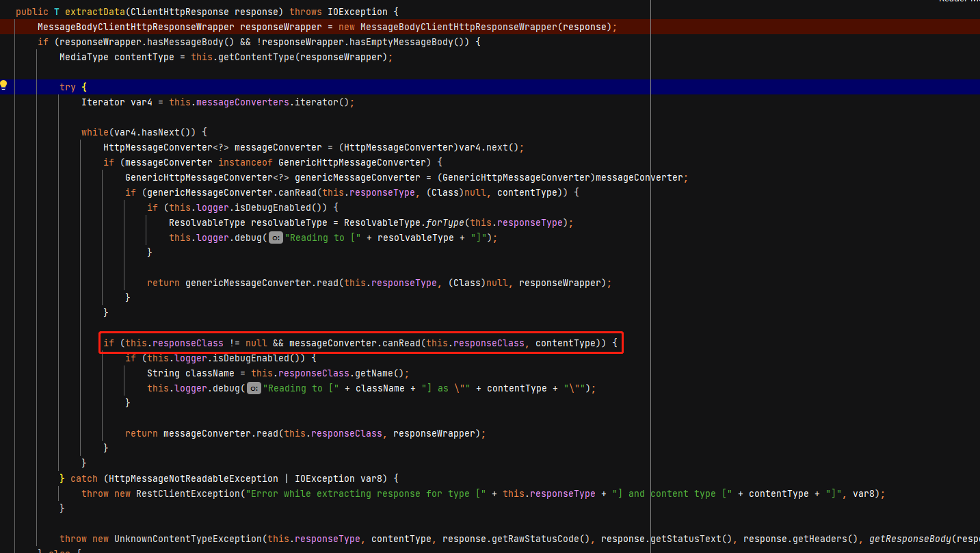Click the contentType variable declaration
This screenshot has height=553, width=980.
pyautogui.click(x=144, y=57)
